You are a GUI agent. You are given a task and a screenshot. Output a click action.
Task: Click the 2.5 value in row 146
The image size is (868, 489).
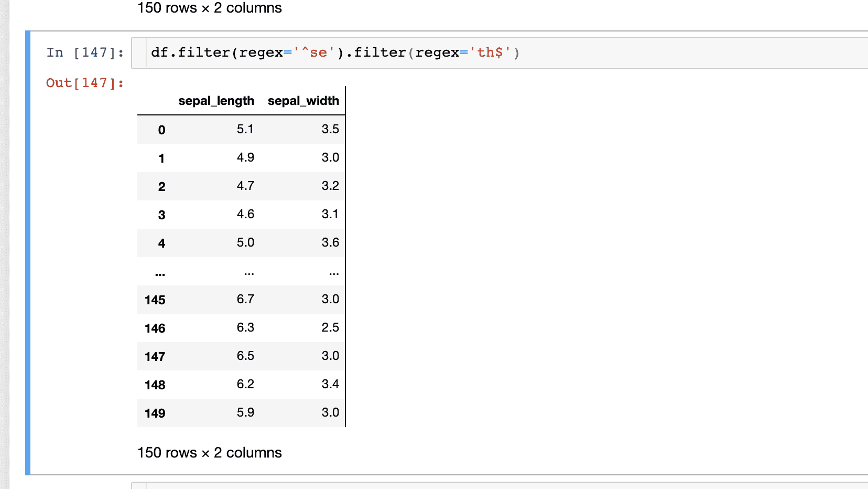pos(330,327)
